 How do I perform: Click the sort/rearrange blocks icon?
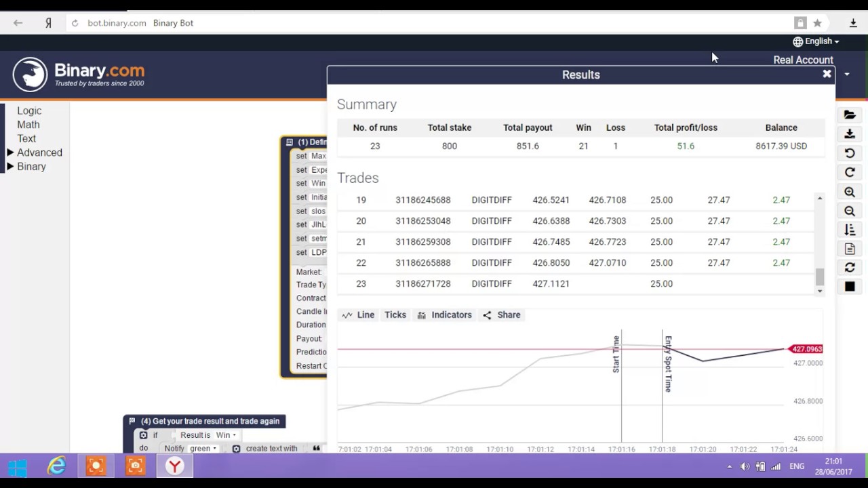pyautogui.click(x=850, y=230)
